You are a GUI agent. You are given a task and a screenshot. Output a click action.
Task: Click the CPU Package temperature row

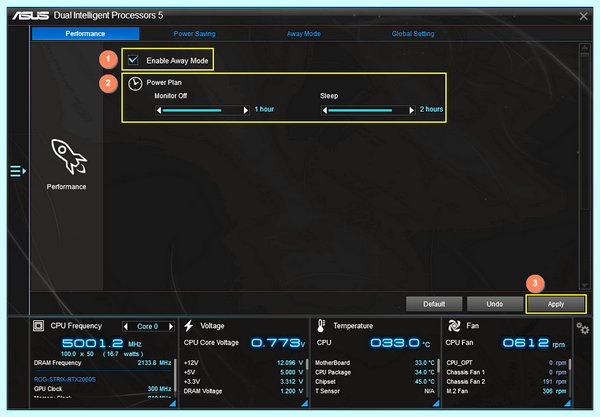[x=375, y=372]
